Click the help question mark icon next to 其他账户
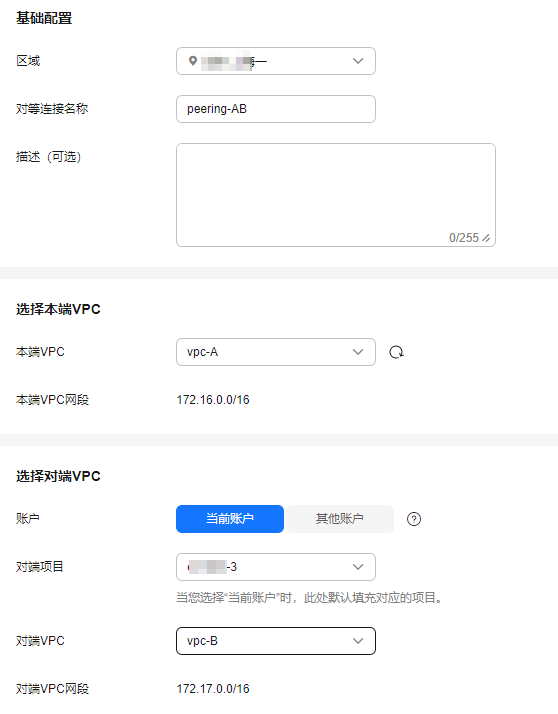This screenshot has width=558, height=714. point(414,519)
